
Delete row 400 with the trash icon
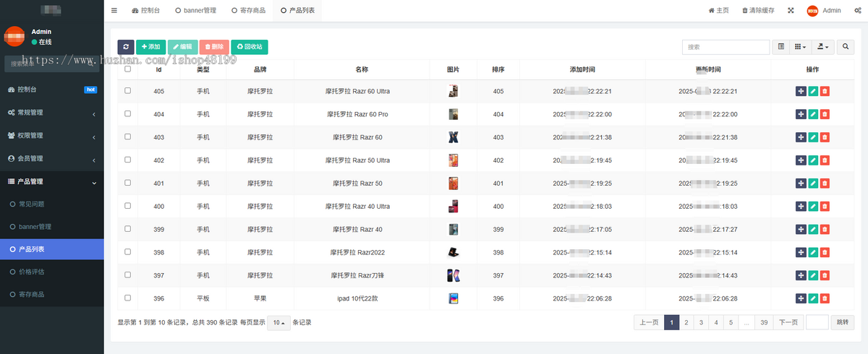[x=825, y=207]
